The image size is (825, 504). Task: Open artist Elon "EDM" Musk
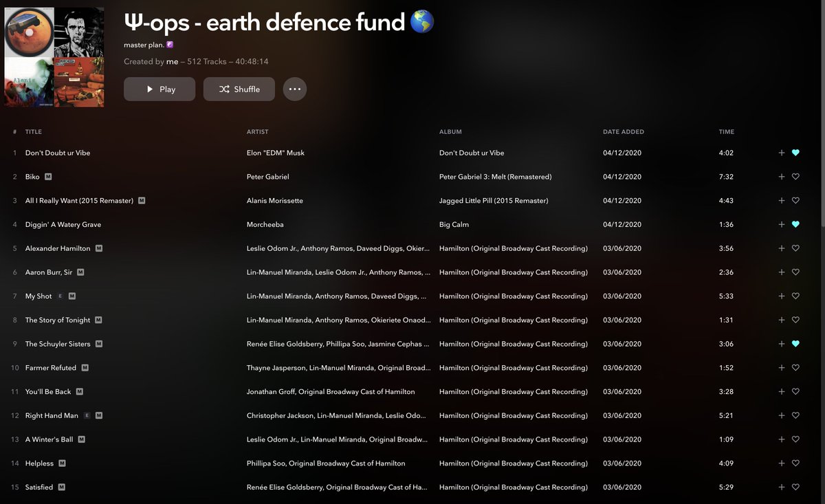(276, 153)
